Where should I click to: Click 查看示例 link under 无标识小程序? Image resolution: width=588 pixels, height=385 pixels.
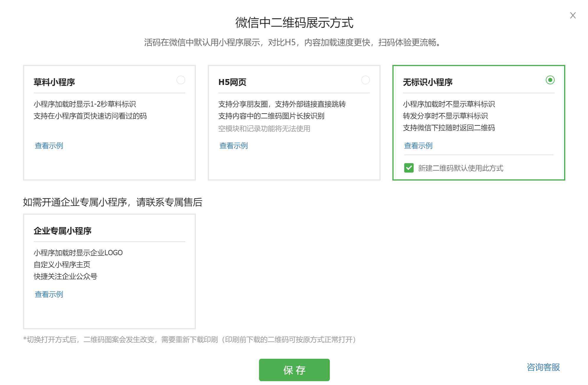coord(418,146)
